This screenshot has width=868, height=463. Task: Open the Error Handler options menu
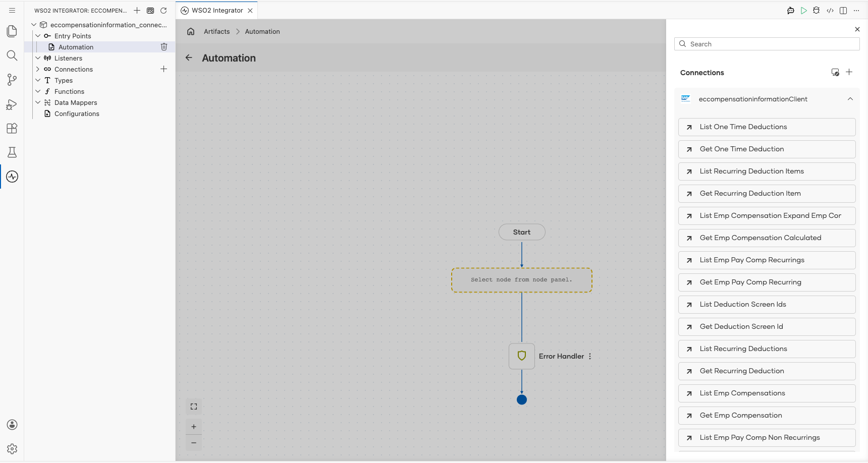590,356
